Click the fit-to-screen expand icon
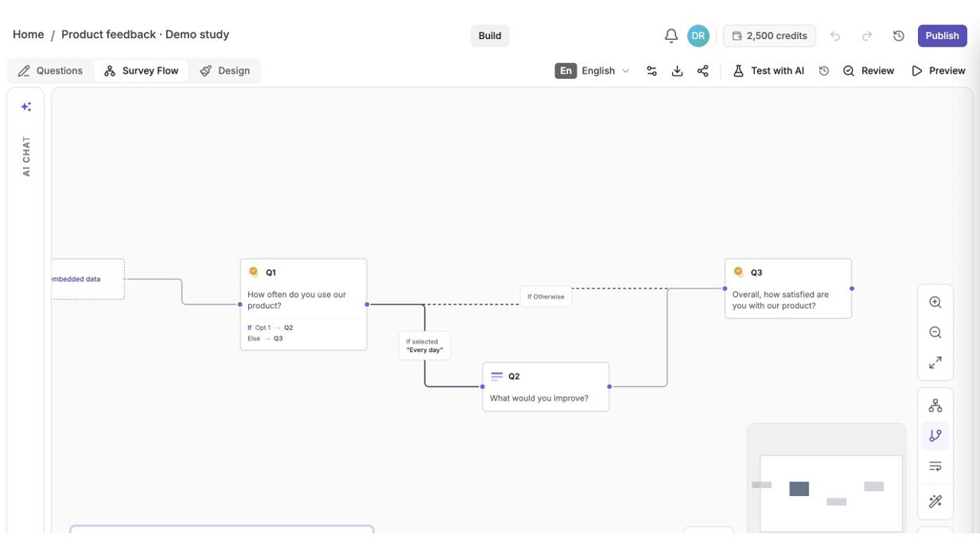The height and width of the screenshot is (551, 980). [x=936, y=363]
